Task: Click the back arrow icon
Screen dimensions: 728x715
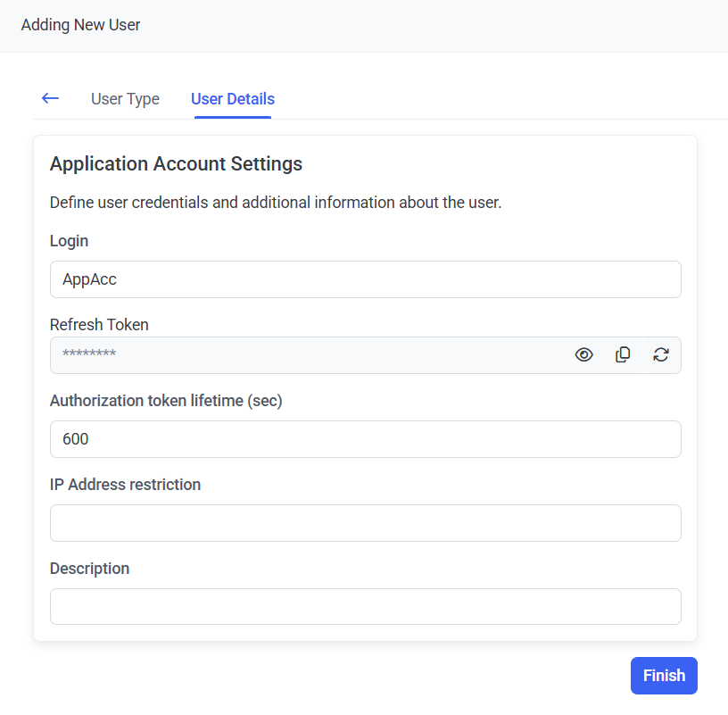Action: pyautogui.click(x=50, y=98)
